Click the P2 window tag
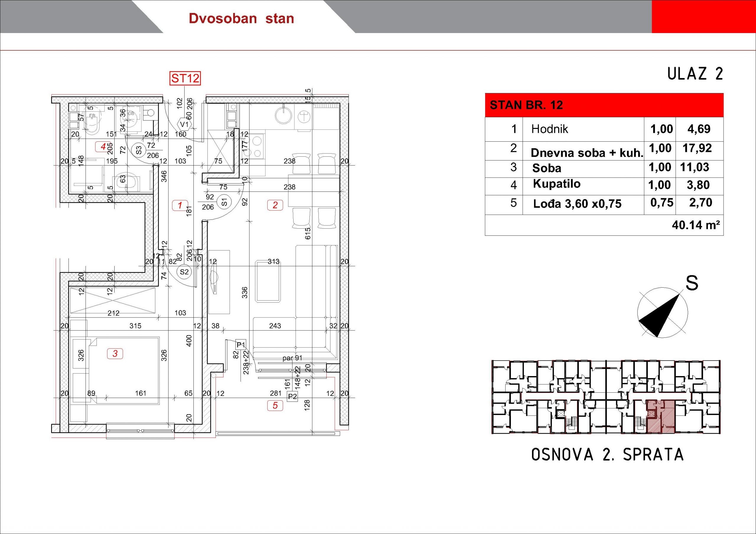Viewport: 756px width, 534px height. point(292,397)
